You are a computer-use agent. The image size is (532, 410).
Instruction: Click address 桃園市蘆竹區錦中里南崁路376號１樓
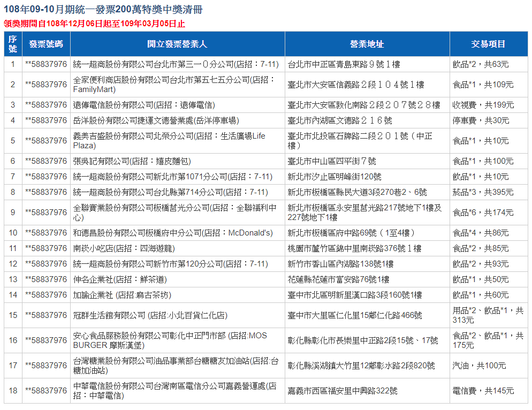coord(354,249)
